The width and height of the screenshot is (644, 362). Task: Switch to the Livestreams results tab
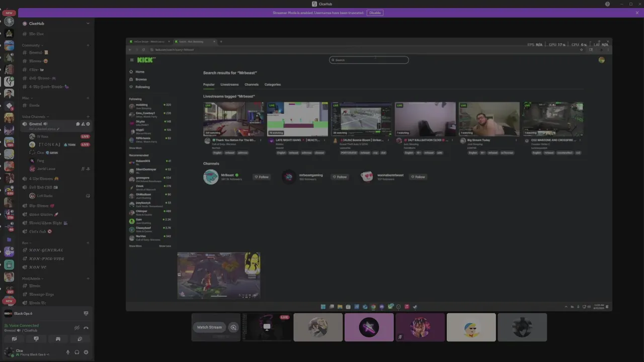pyautogui.click(x=229, y=84)
